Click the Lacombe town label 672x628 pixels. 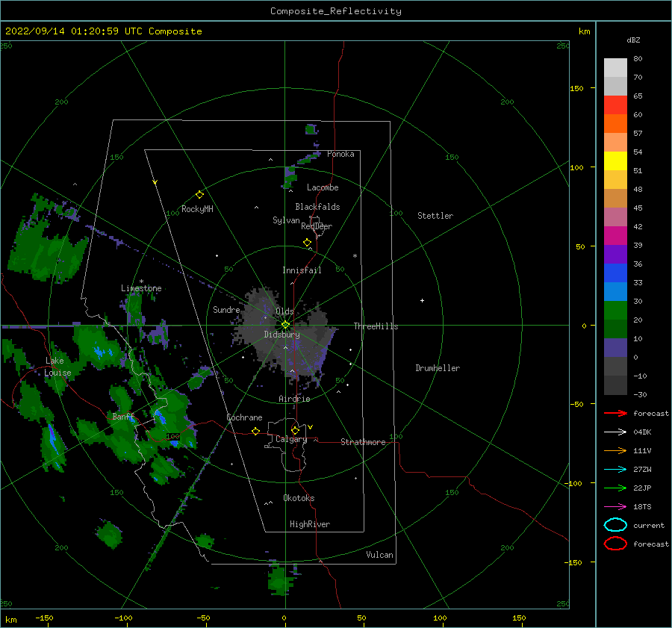coord(323,187)
